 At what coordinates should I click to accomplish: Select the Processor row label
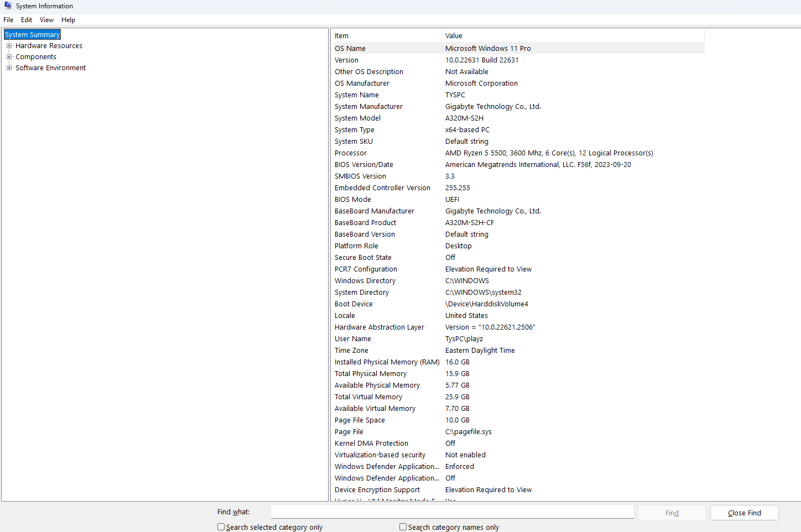pyautogui.click(x=351, y=153)
